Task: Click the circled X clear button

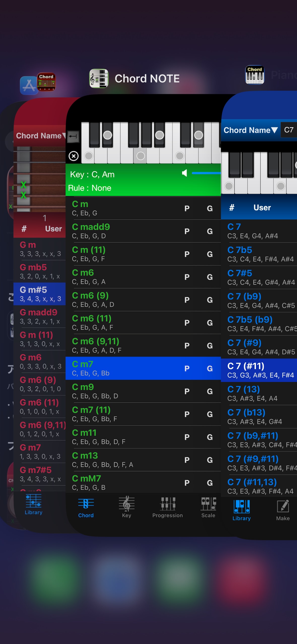Action: click(x=74, y=156)
